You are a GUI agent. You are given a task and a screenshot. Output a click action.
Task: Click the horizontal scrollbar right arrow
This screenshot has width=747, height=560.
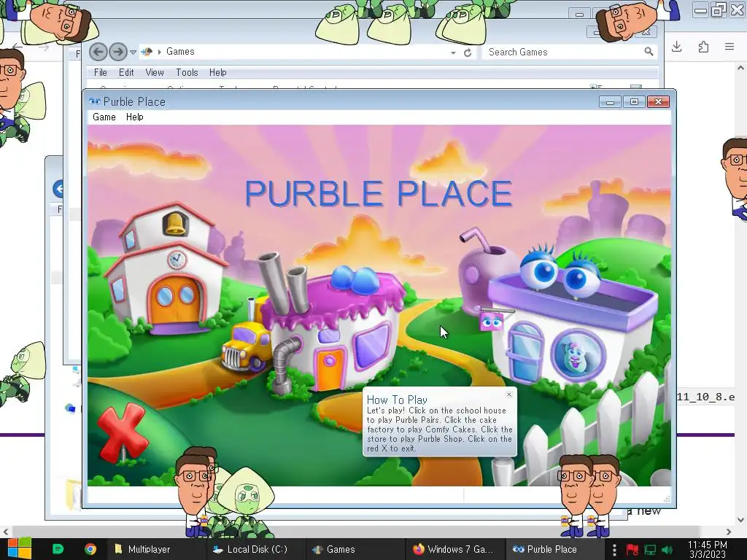click(729, 532)
